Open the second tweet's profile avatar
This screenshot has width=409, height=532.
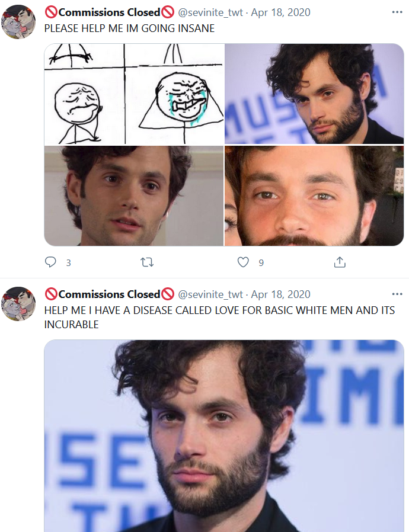18,304
